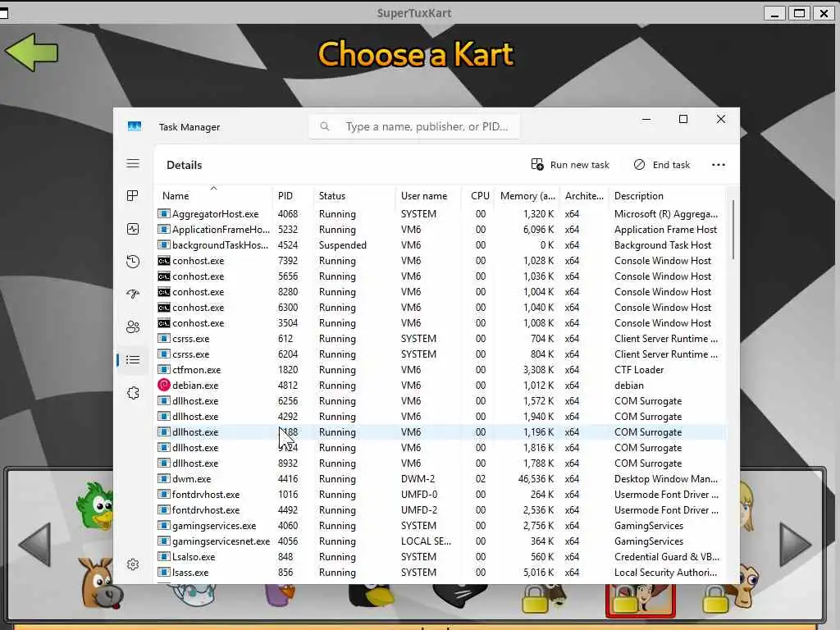Viewport: 840px width, 630px height.
Task: Select the lsass.exe process name
Action: pos(190,572)
